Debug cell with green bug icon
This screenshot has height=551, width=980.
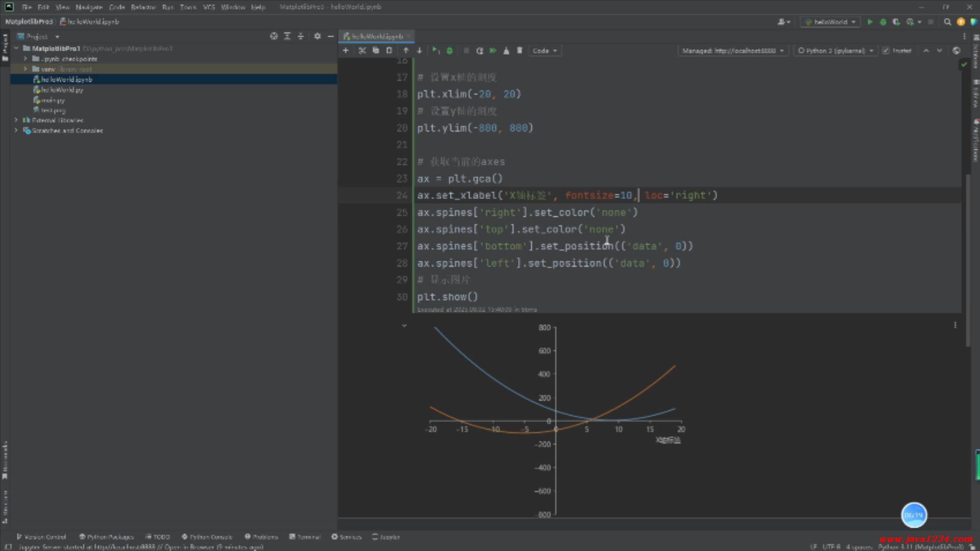[x=450, y=51]
